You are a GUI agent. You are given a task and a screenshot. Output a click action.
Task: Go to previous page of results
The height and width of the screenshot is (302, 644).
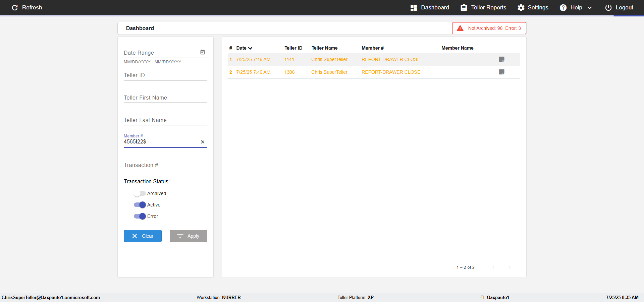click(493, 267)
